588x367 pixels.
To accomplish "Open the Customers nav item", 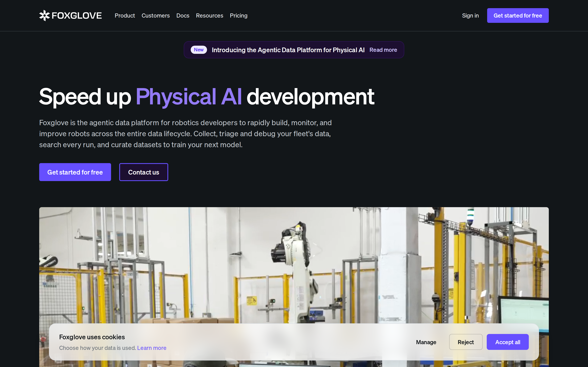I will coord(156,15).
